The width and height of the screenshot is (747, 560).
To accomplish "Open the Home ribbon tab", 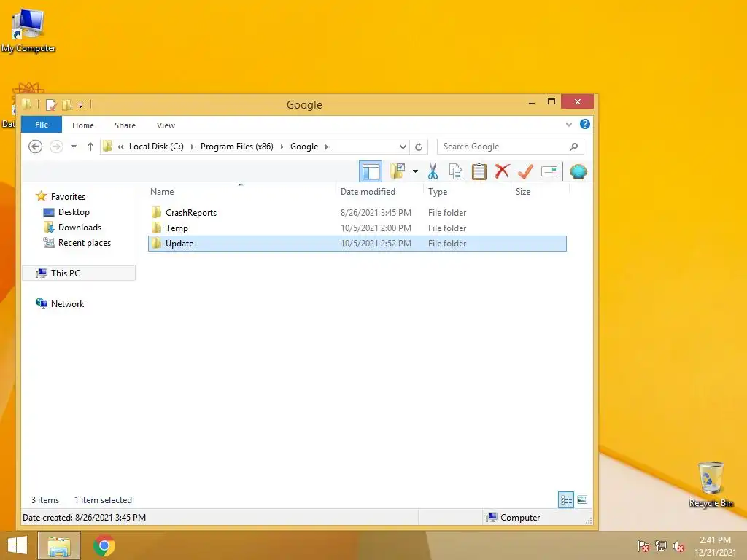I will (x=83, y=125).
